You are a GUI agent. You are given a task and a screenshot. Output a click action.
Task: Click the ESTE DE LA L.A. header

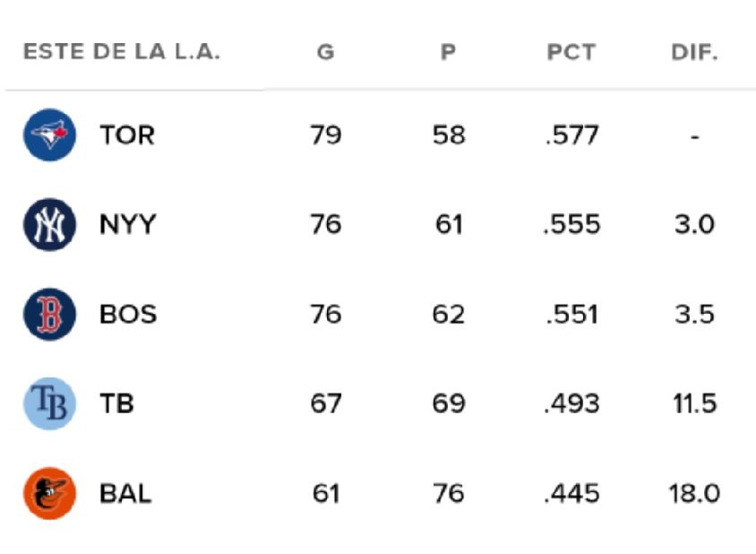tap(122, 52)
